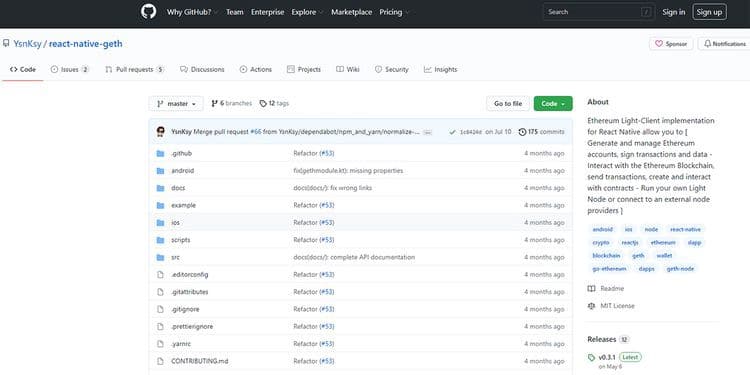Open the 12 tags link

[x=274, y=103]
